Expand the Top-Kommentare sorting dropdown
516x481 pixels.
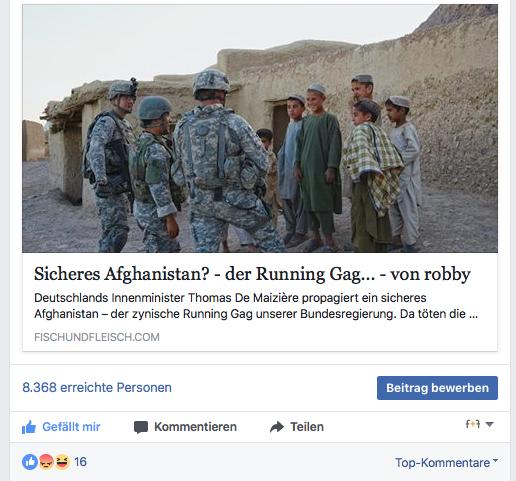pyautogui.click(x=446, y=463)
